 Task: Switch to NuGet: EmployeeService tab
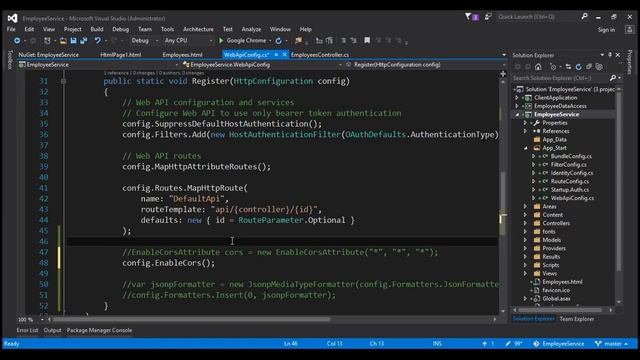49,55
